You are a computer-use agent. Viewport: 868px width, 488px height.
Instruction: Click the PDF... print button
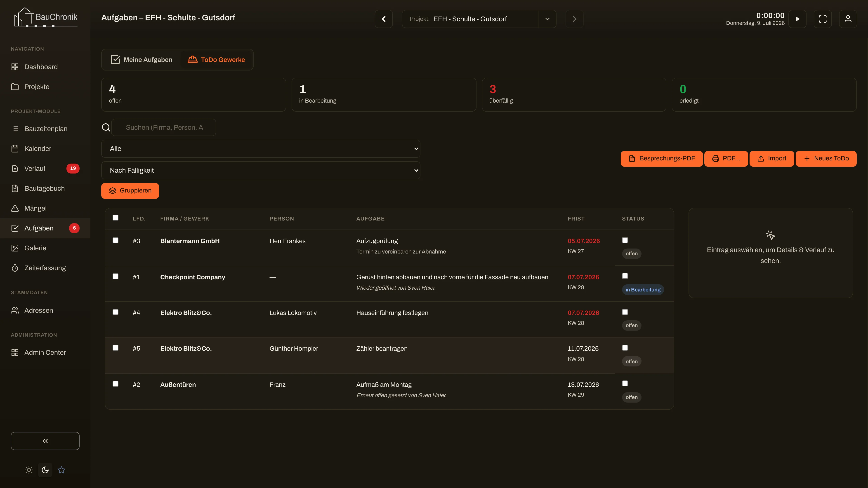[x=726, y=159]
